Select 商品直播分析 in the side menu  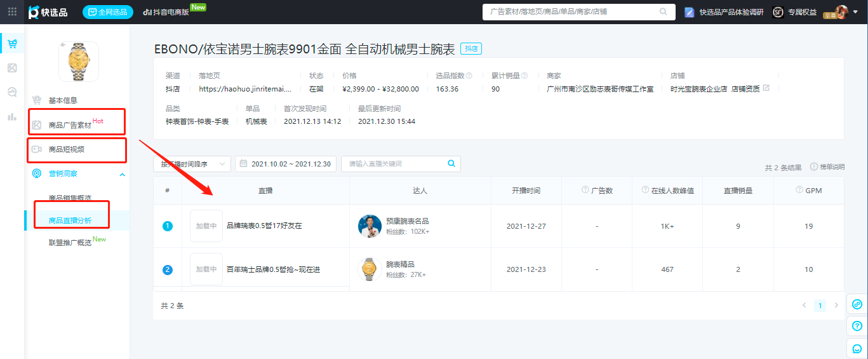tap(70, 220)
